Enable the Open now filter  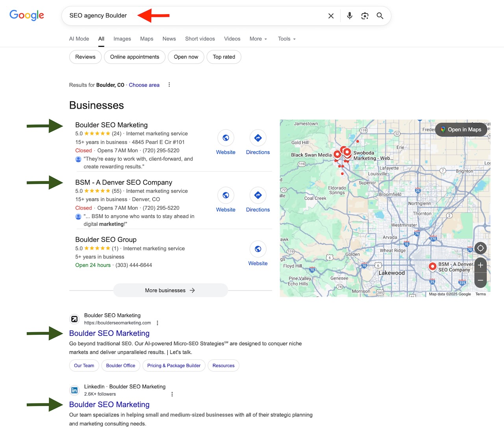tap(186, 57)
